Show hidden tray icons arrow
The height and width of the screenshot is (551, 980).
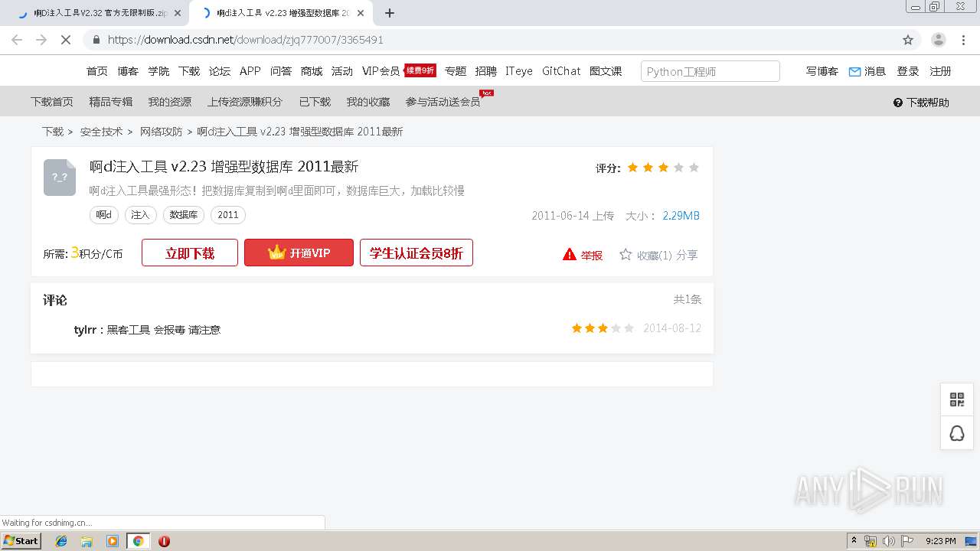(854, 541)
